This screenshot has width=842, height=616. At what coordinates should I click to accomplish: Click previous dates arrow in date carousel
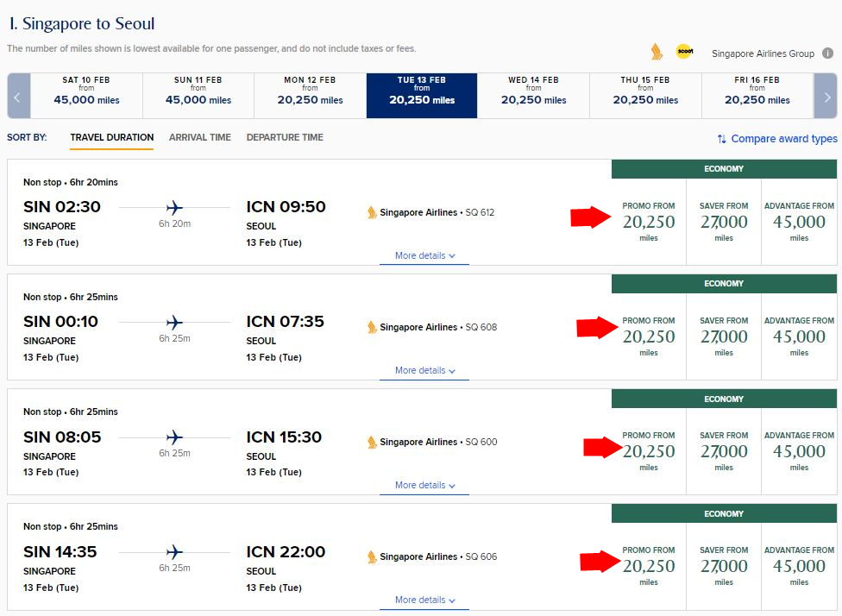pos(18,96)
